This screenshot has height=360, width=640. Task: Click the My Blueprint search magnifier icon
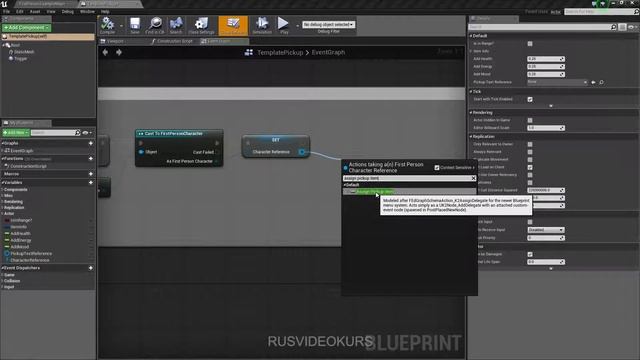pos(78,133)
